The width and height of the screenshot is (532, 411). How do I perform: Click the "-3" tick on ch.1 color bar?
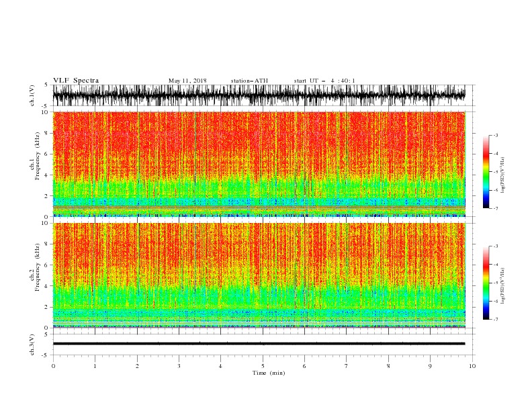495,135
